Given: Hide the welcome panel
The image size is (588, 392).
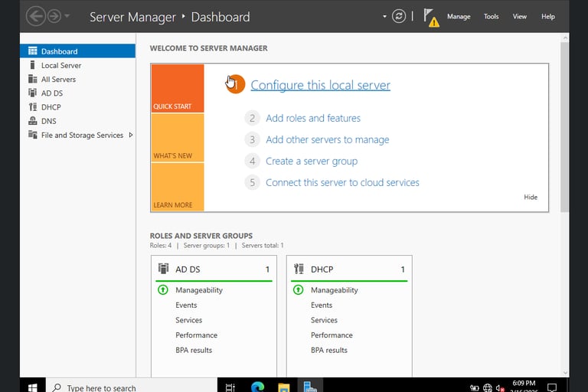Looking at the screenshot, I should click(531, 197).
